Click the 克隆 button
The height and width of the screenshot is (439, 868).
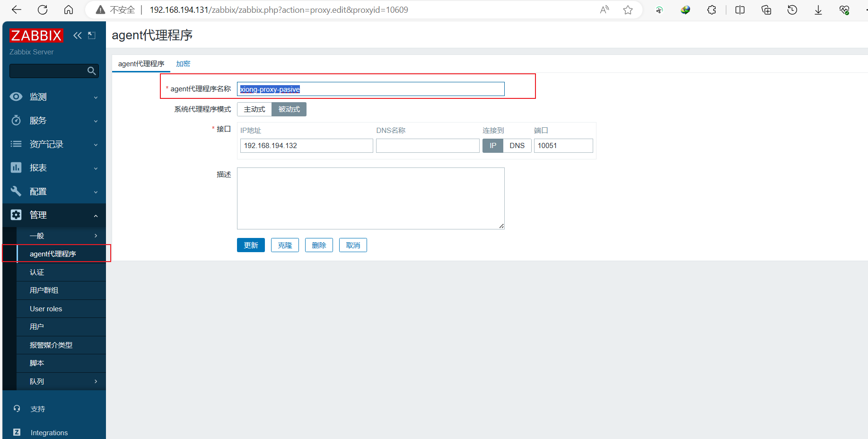click(285, 245)
